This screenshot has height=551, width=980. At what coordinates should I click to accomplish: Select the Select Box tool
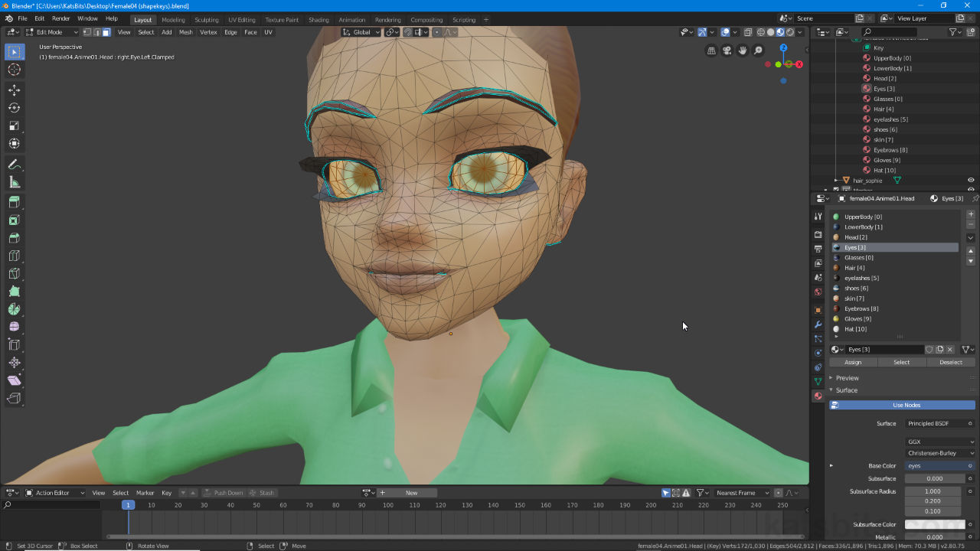pyautogui.click(x=14, y=51)
